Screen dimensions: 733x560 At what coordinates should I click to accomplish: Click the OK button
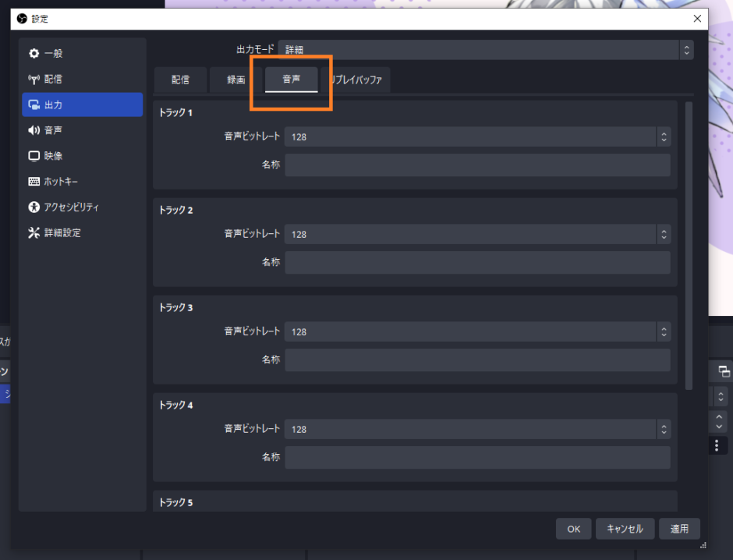pyautogui.click(x=573, y=528)
